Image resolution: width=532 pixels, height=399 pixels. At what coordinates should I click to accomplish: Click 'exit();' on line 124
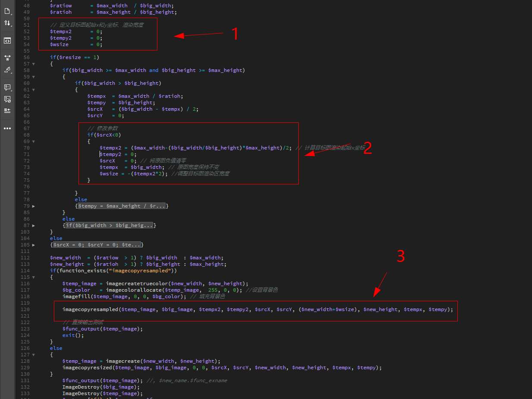73,335
